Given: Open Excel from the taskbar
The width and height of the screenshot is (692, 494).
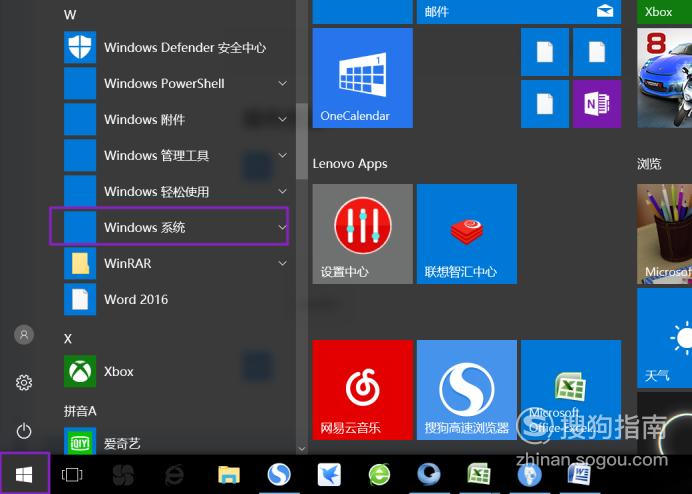Looking at the screenshot, I should point(479,475).
